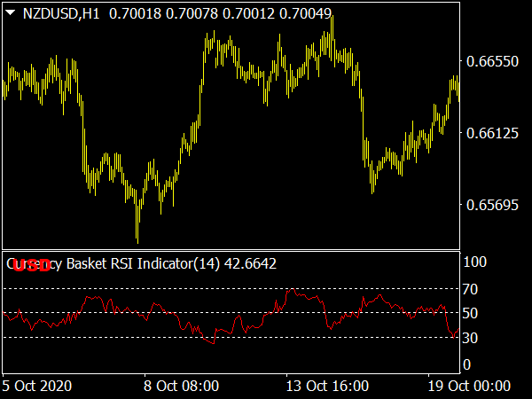The height and width of the screenshot is (399, 532).
Task: Click the red USD label
Action: (x=32, y=266)
